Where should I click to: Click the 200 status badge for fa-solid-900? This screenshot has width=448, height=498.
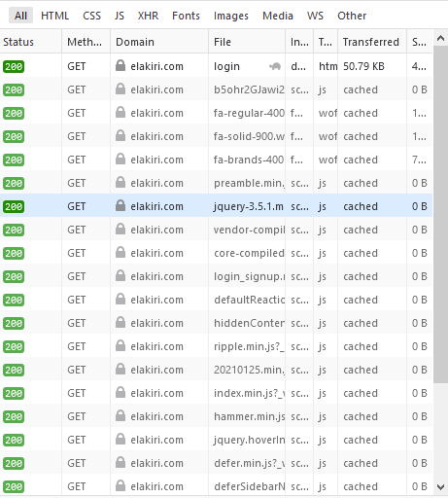(14, 136)
